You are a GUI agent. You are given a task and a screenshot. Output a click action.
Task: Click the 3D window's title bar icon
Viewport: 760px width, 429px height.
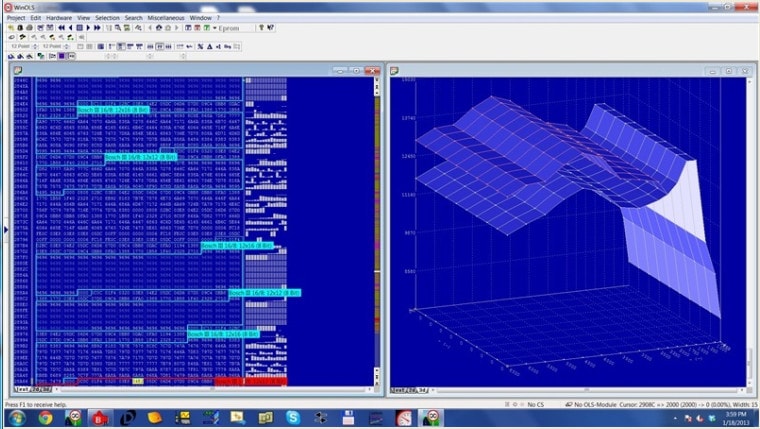394,71
